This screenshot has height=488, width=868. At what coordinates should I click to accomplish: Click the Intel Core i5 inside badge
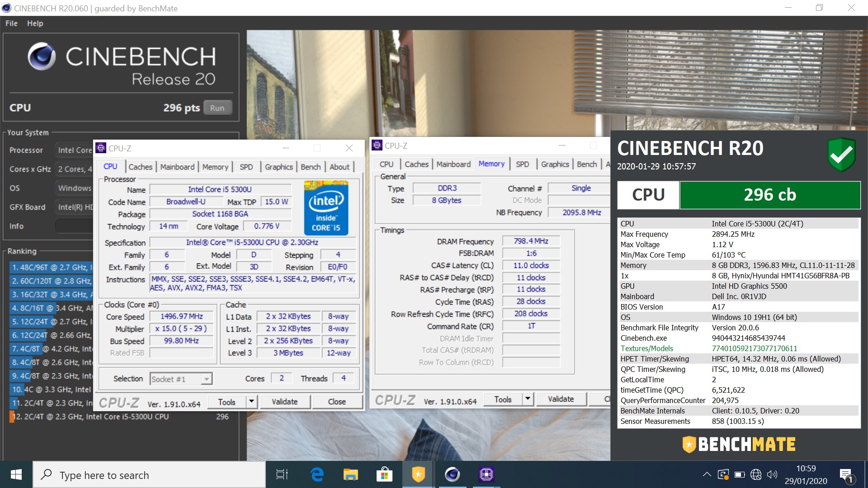coord(326,208)
